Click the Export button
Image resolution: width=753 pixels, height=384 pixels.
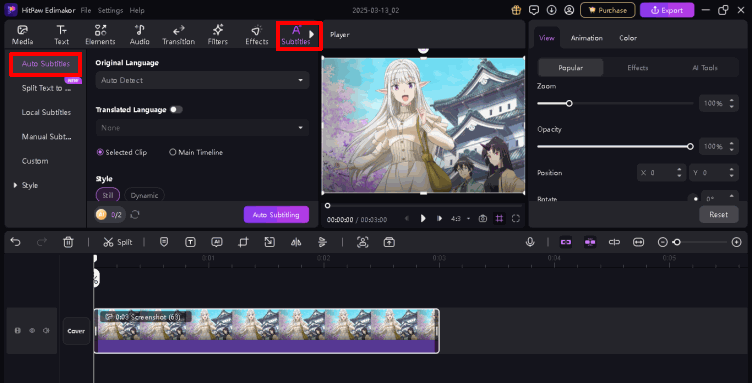(667, 10)
